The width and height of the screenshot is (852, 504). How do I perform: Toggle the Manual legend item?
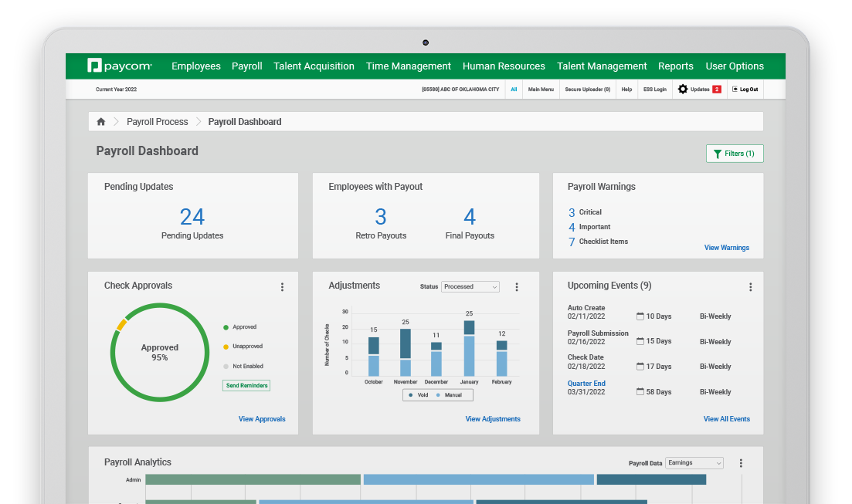click(x=449, y=395)
